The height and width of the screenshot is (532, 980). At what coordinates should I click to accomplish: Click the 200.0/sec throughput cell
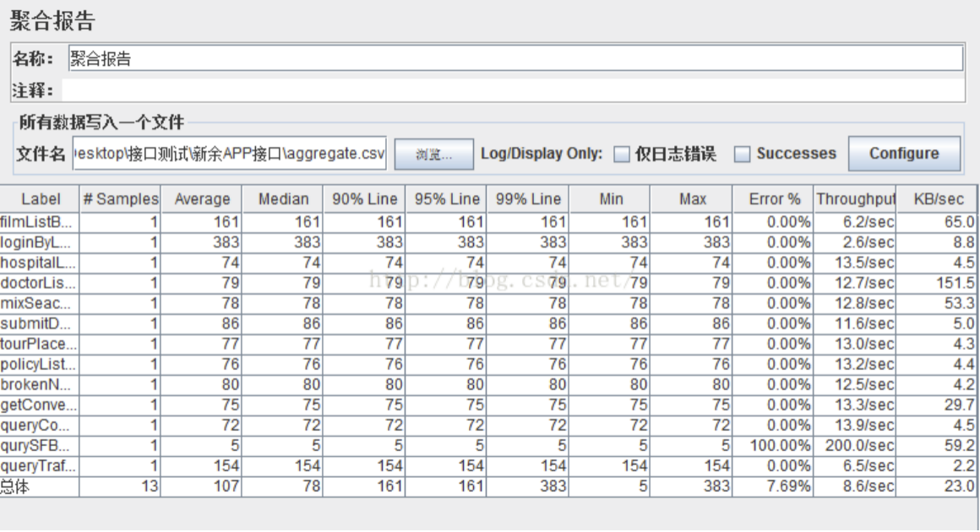(x=854, y=446)
